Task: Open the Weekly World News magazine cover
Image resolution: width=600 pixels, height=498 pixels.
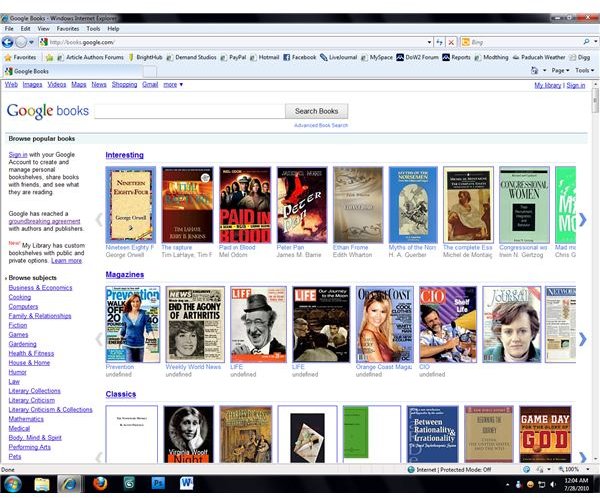Action: coord(195,324)
